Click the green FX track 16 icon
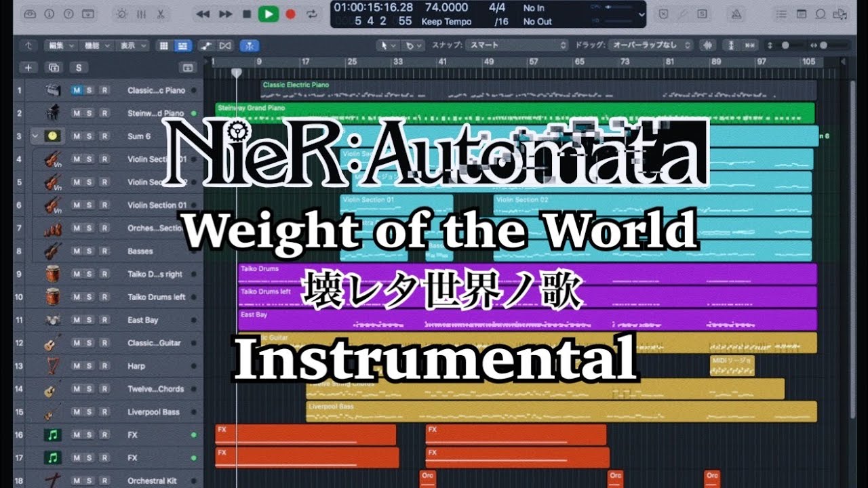The height and width of the screenshot is (488, 868). pos(53,435)
